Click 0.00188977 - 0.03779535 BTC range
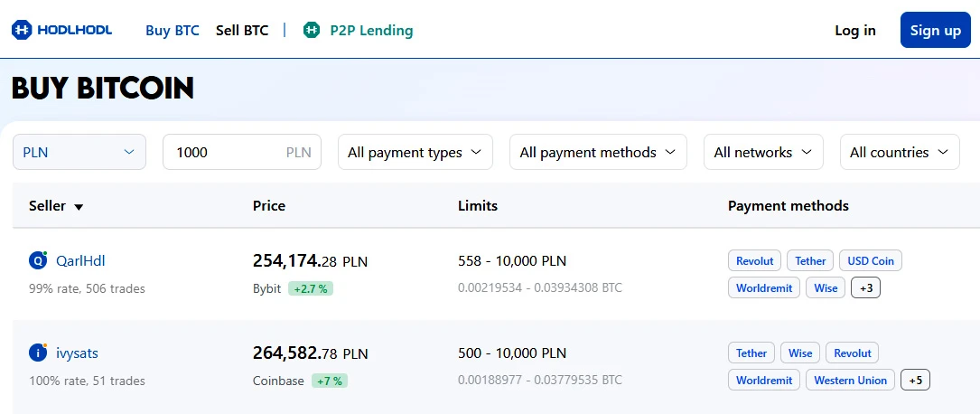This screenshot has width=980, height=414. click(x=540, y=380)
